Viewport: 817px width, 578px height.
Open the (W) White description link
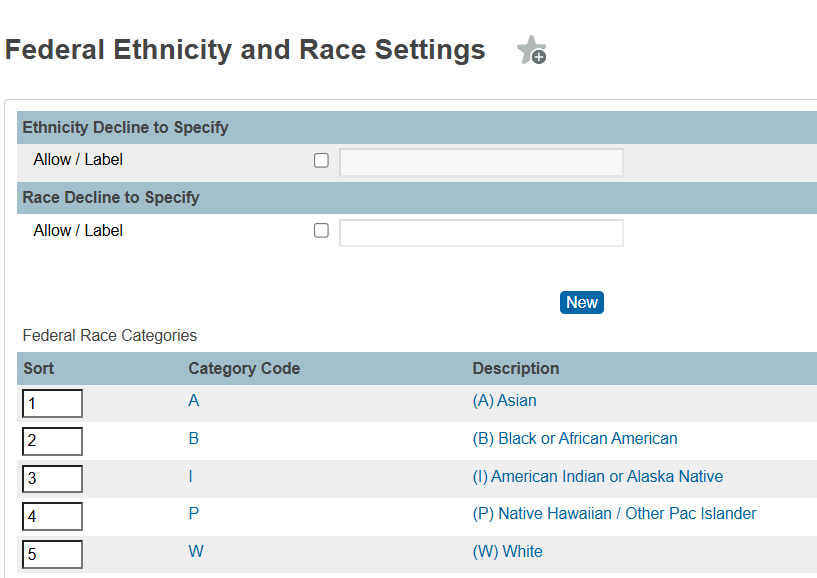507,552
